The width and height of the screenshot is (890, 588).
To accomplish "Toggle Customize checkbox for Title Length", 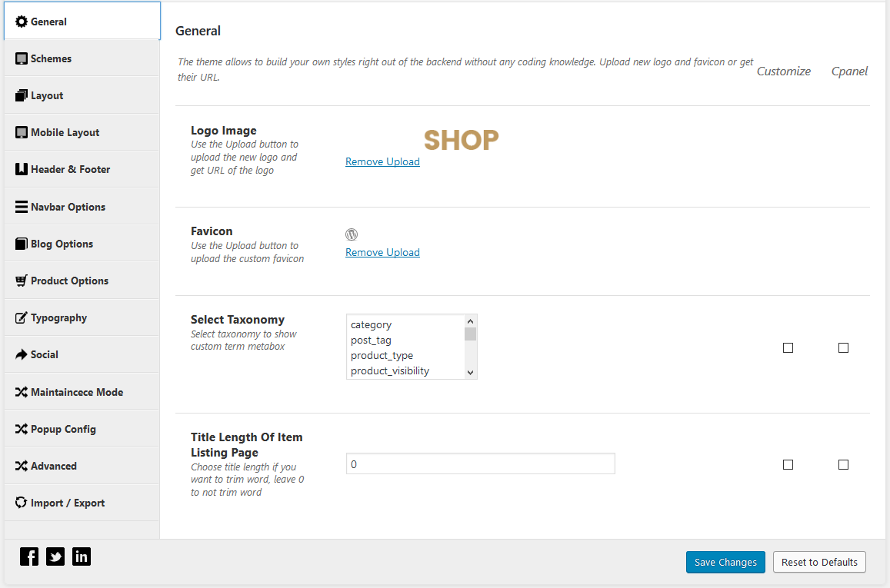I will (788, 464).
